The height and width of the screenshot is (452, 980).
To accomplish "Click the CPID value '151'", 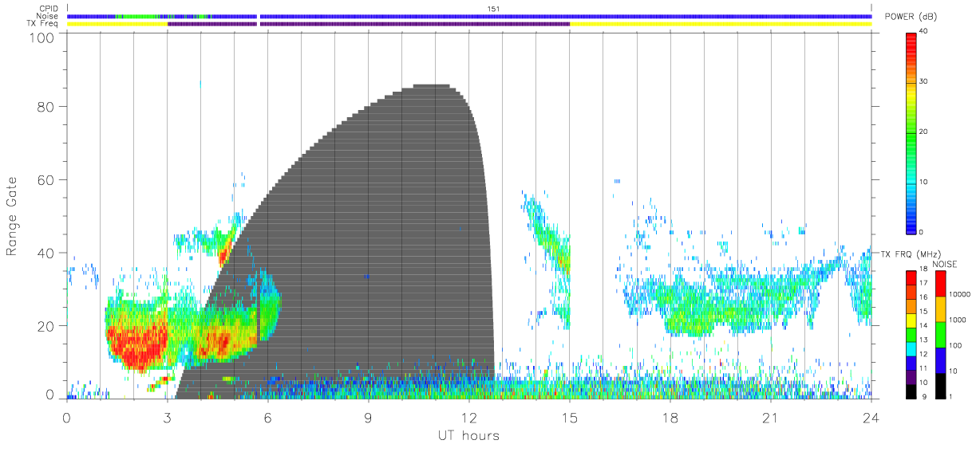I will [x=492, y=9].
